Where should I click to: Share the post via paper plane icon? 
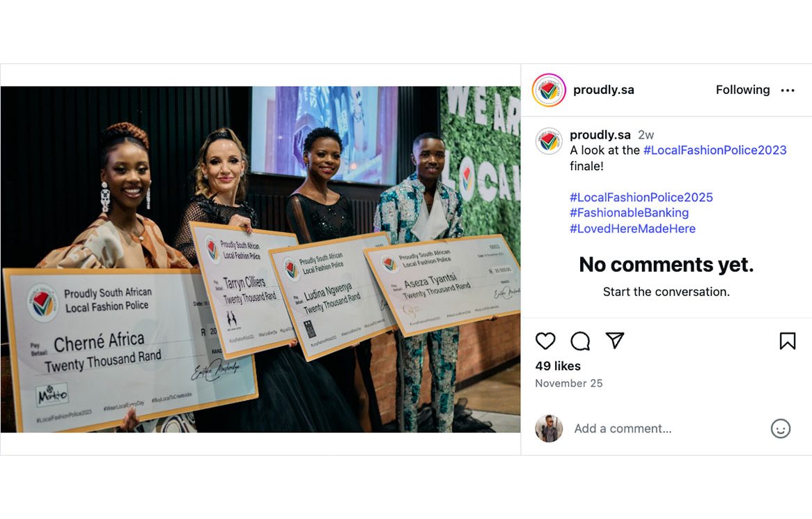pyautogui.click(x=614, y=340)
